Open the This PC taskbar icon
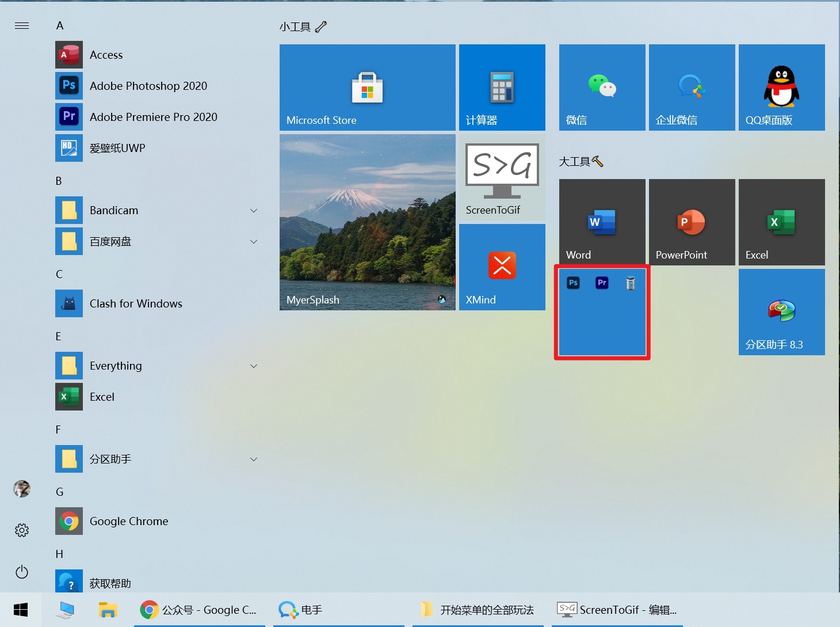 pyautogui.click(x=65, y=610)
